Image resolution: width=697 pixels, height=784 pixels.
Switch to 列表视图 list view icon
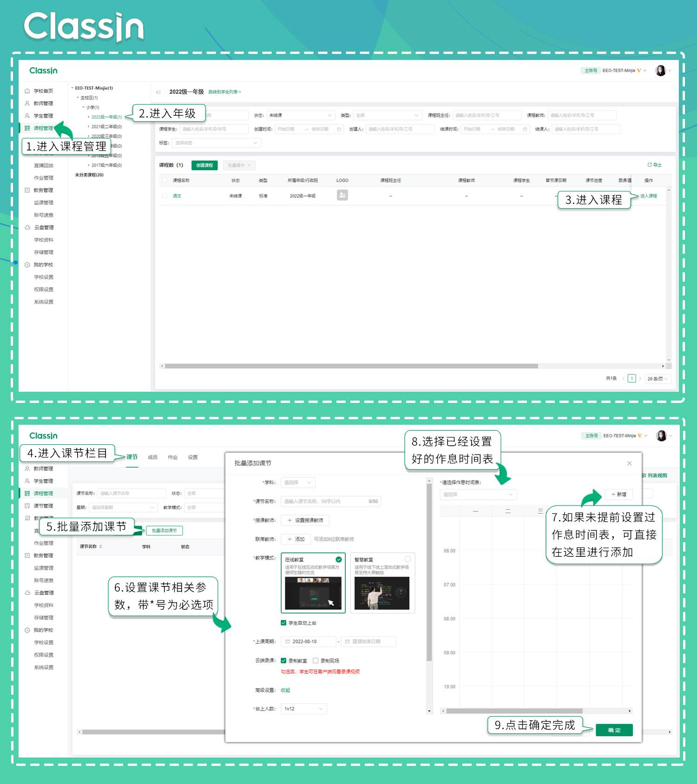644,475
